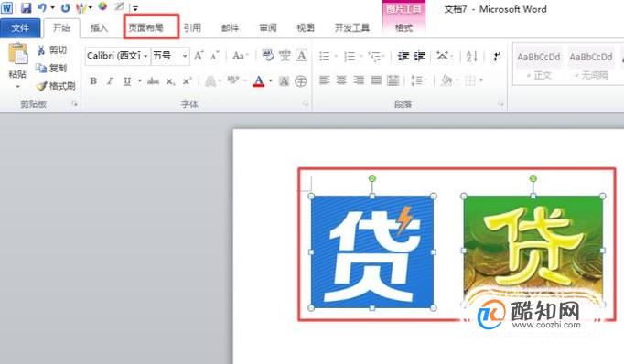
Task: Toggle bold formatting
Action: [x=93, y=81]
